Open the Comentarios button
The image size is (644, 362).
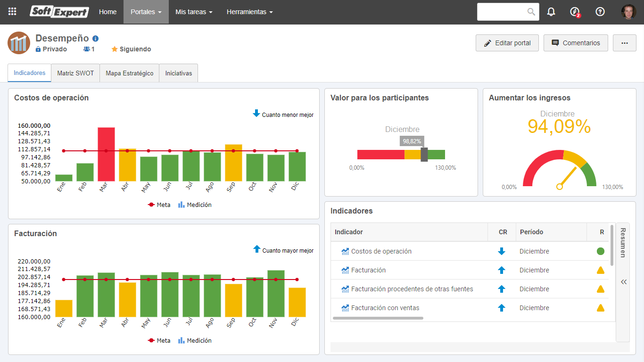click(576, 43)
